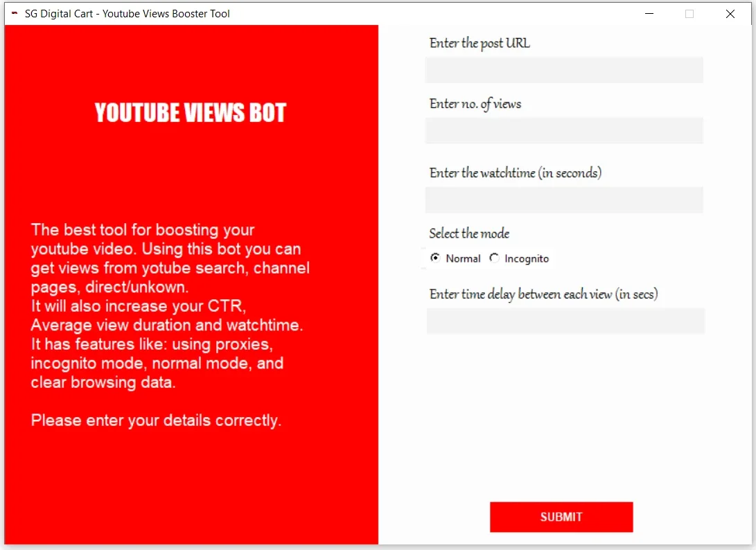The width and height of the screenshot is (756, 550).
Task: Select the watchtime in seconds field
Action: (x=563, y=199)
